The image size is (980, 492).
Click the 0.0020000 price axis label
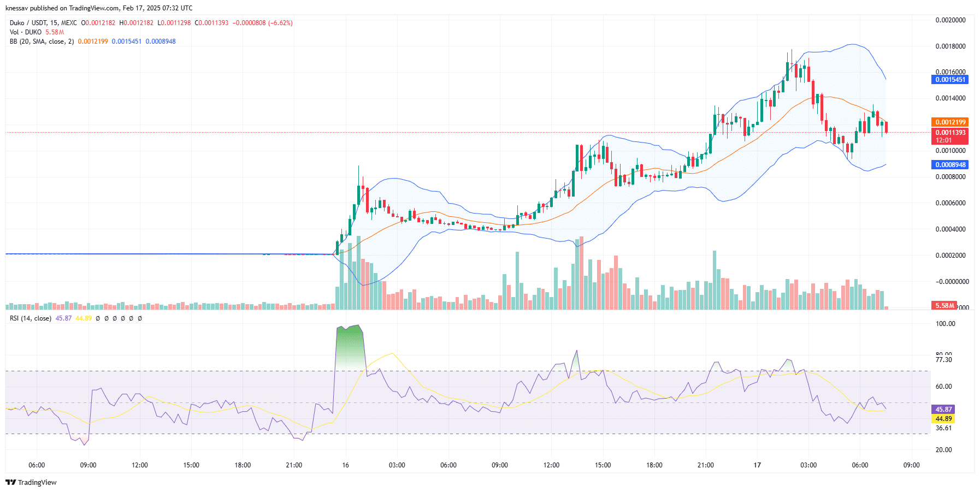point(951,20)
